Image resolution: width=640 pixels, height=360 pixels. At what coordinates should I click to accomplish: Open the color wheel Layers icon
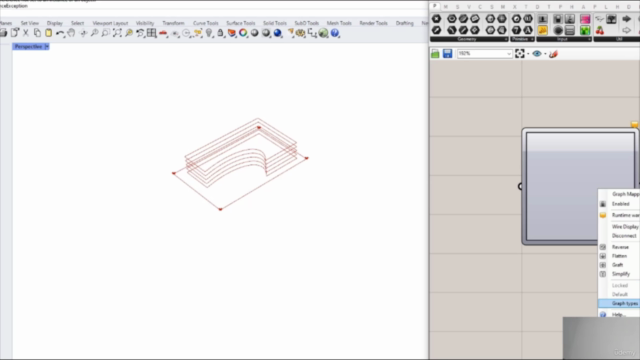tap(243, 33)
